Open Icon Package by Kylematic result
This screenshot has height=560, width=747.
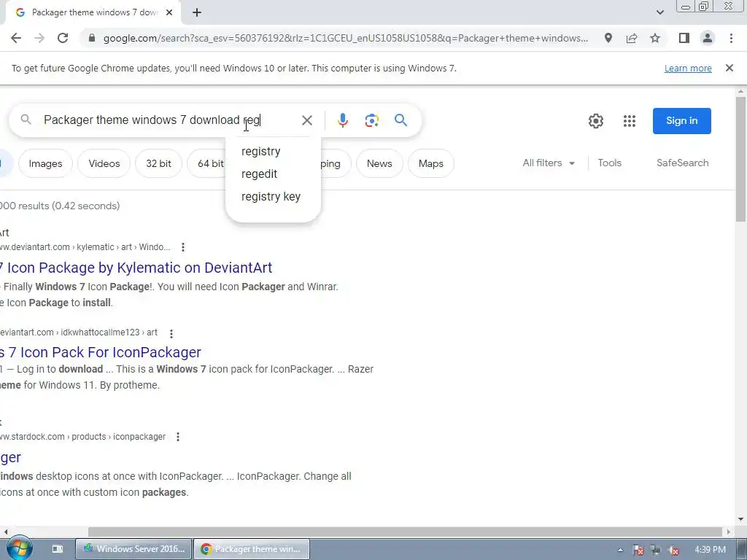[136, 268]
